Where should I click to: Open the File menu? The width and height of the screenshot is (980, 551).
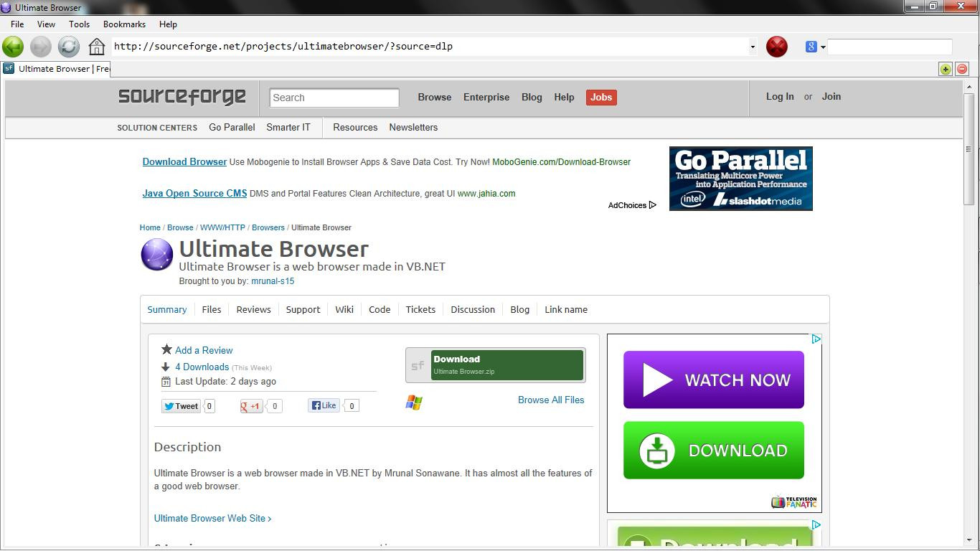[17, 24]
